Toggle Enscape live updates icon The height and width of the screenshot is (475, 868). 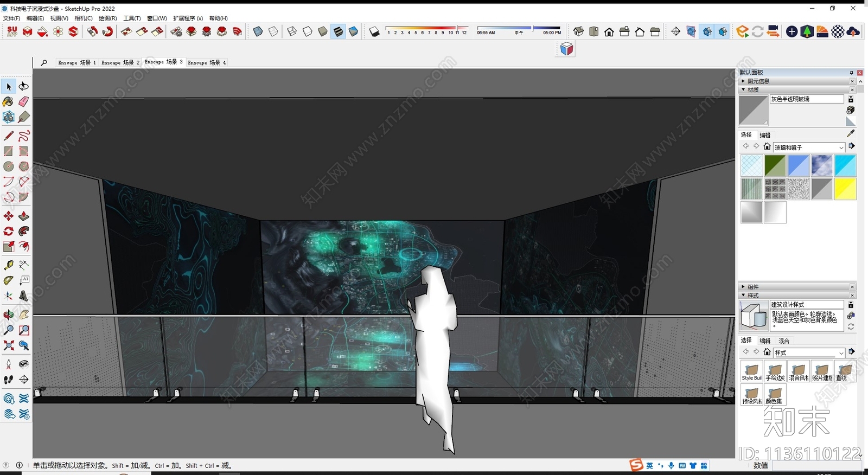click(758, 32)
